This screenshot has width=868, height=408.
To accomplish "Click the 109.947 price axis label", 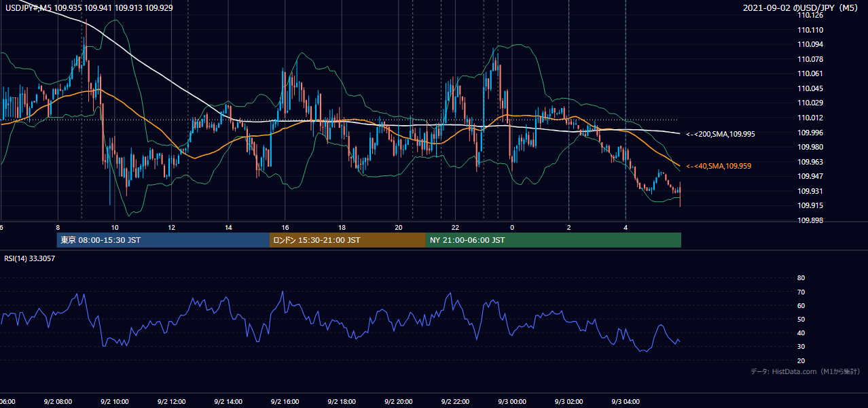I will click(811, 177).
